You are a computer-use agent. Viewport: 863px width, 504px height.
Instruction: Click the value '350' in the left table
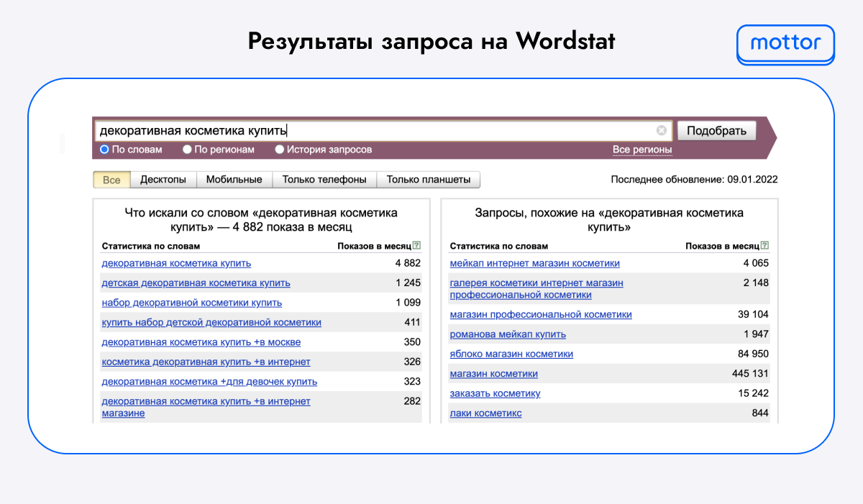tap(413, 342)
